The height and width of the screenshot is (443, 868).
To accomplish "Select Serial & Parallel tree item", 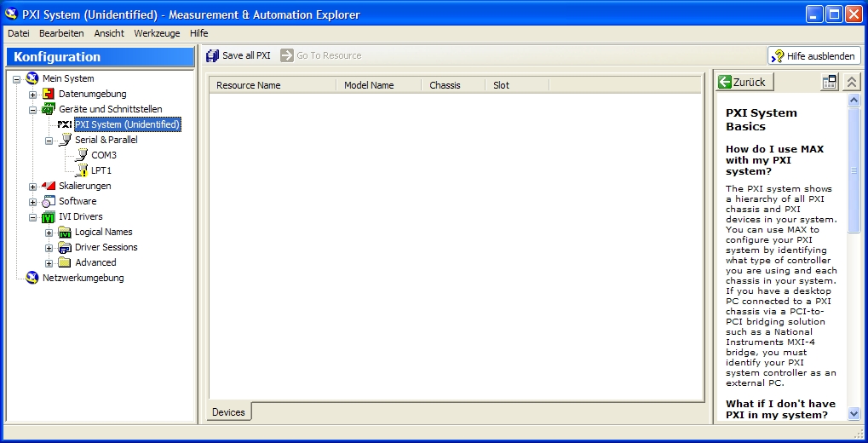I will tap(106, 140).
